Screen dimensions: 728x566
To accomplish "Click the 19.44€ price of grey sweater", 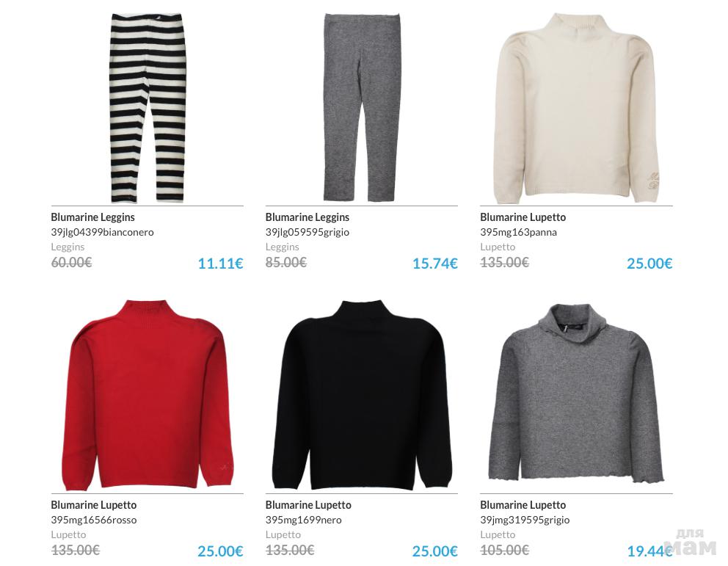I will pos(649,551).
